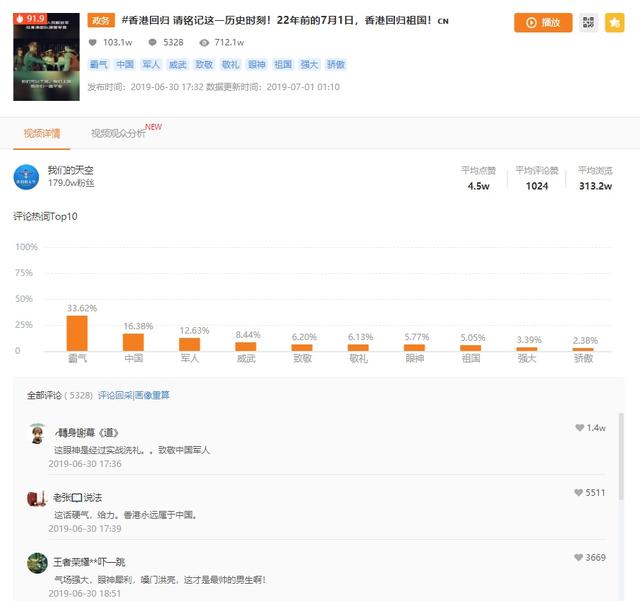Click the 我们的天空 account name
This screenshot has width=640, height=601.
[71, 170]
